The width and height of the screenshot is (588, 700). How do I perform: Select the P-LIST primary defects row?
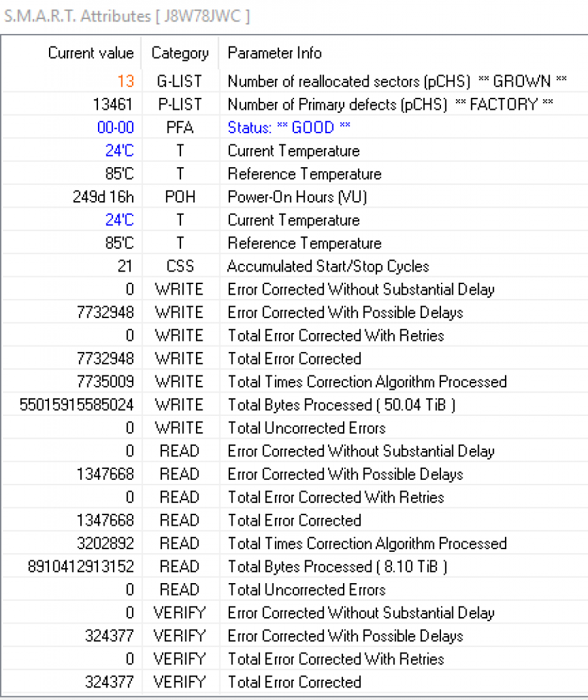(x=390, y=104)
